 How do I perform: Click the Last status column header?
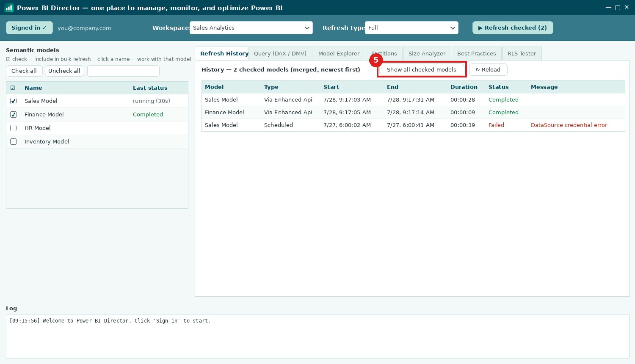150,88
